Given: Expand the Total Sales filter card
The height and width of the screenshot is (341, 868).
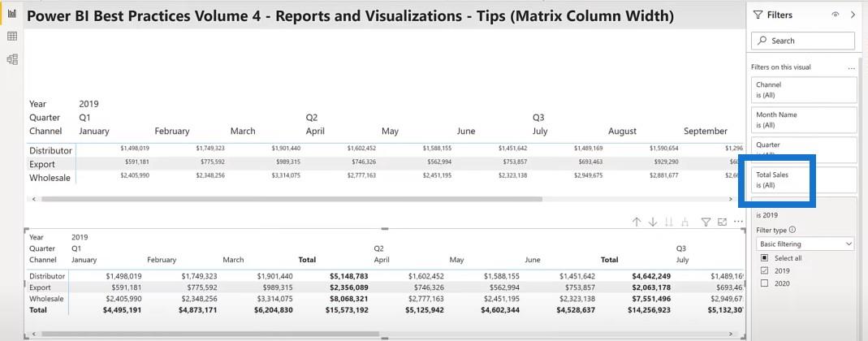Looking at the screenshot, I should 804,180.
